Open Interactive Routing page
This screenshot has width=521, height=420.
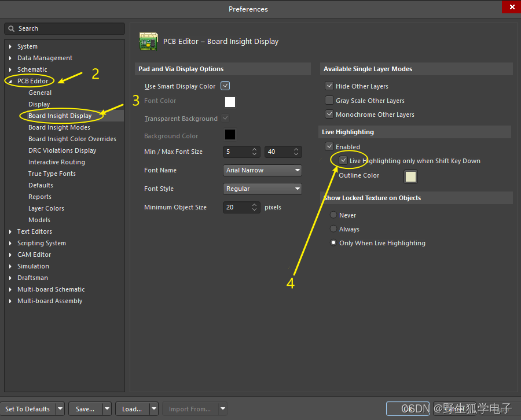(57, 163)
